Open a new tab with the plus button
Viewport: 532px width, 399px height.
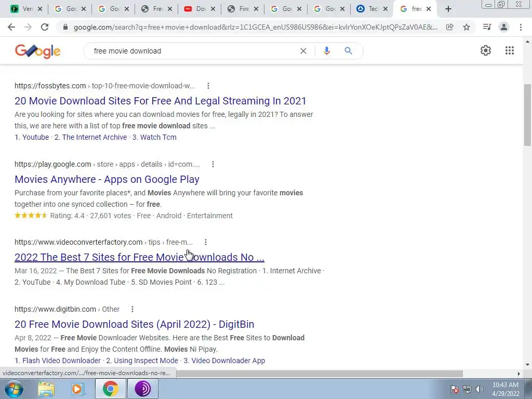point(448,9)
